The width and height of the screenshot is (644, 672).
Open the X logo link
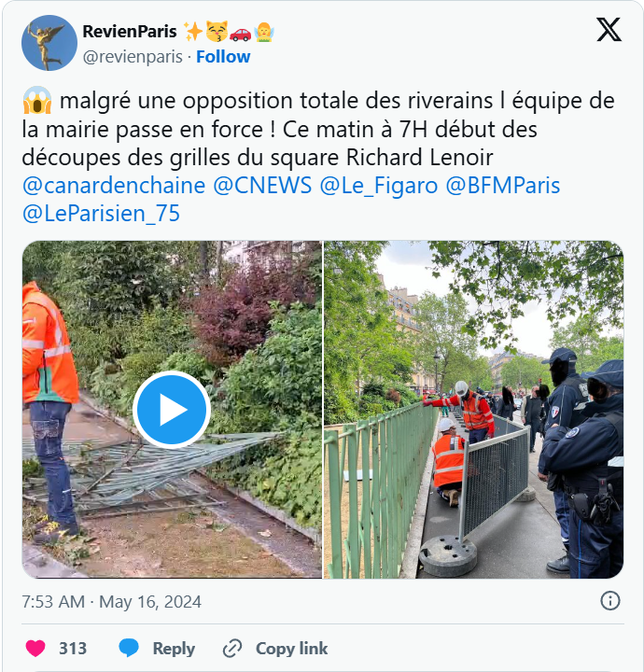click(x=609, y=30)
